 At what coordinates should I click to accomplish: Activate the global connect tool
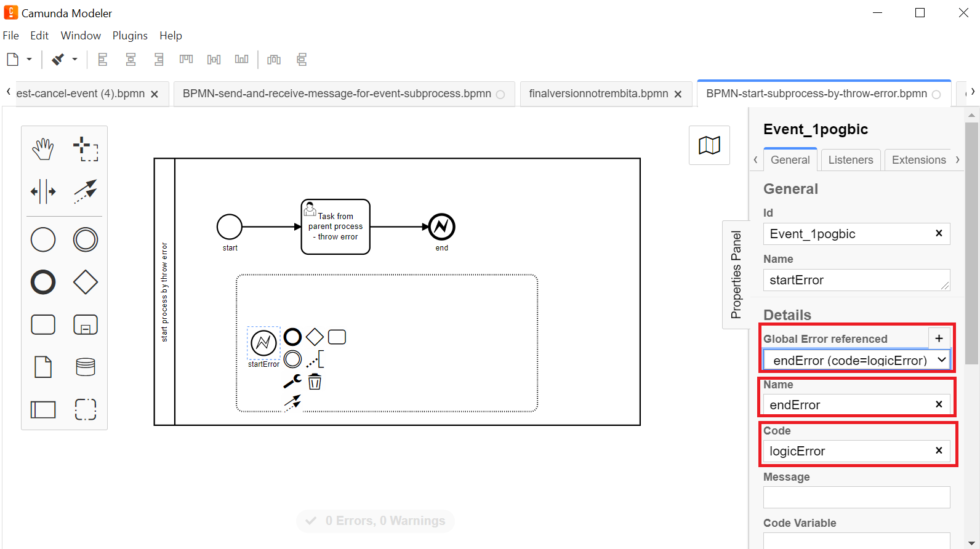pyautogui.click(x=86, y=191)
